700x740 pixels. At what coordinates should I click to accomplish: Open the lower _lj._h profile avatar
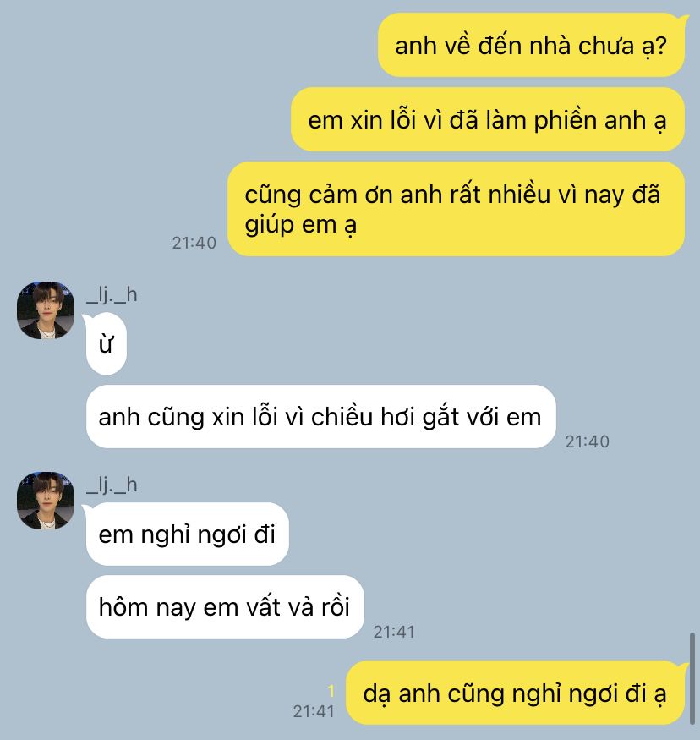pyautogui.click(x=46, y=501)
